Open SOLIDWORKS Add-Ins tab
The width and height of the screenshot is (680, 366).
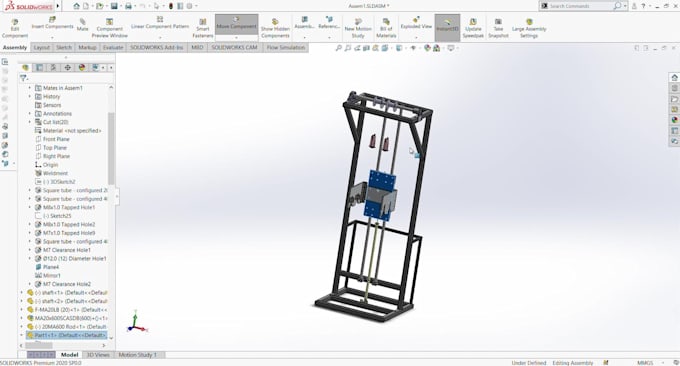point(157,48)
